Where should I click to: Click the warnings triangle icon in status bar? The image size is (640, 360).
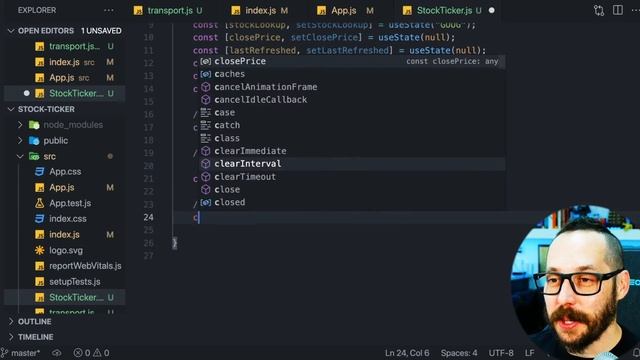pos(97,353)
